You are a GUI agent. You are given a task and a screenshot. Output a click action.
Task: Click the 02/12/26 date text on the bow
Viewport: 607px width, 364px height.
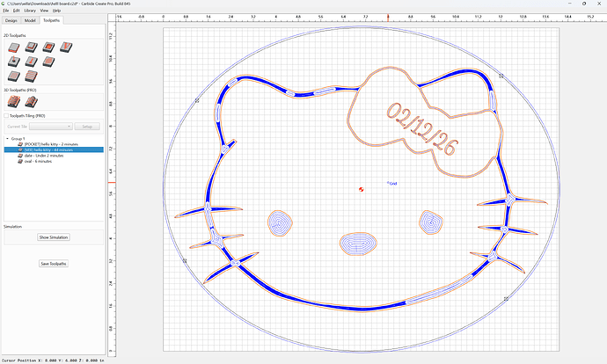422,129
